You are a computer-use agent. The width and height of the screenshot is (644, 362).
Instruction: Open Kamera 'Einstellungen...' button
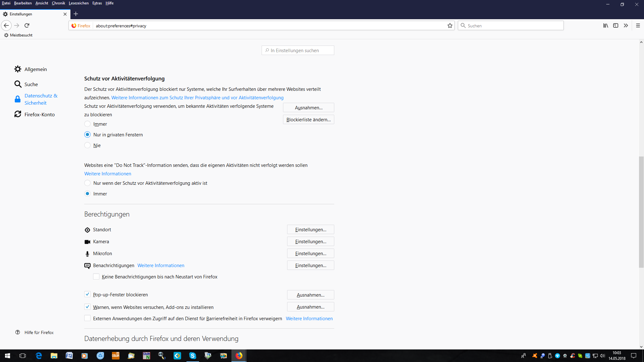coord(310,241)
